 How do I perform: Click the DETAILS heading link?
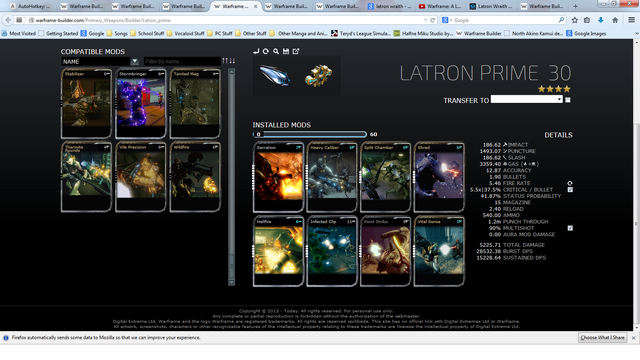[x=558, y=135]
